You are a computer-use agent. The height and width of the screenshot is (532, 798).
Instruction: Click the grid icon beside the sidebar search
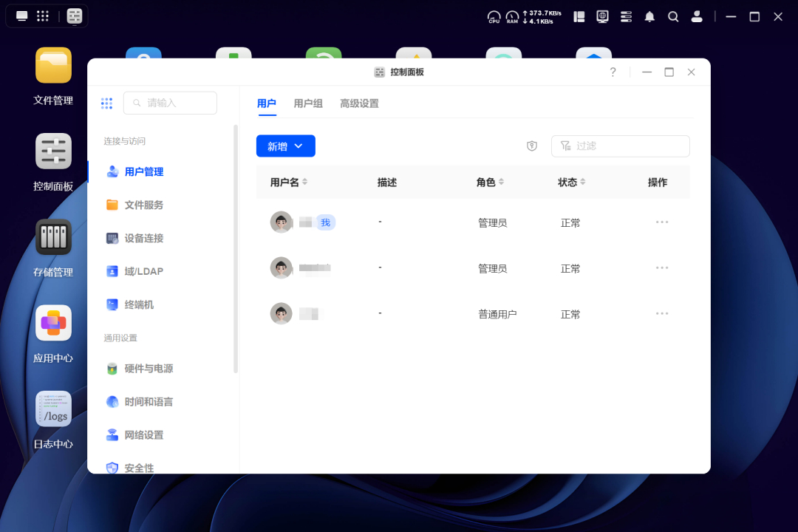(x=106, y=103)
